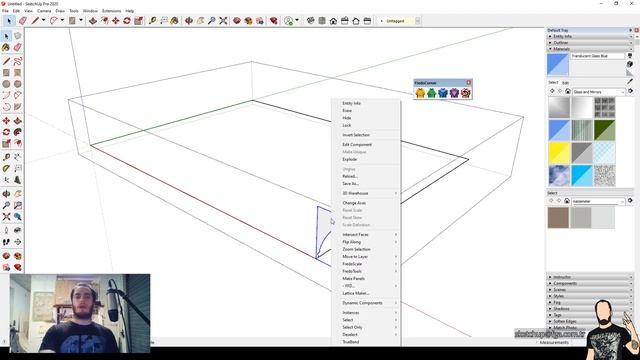The width and height of the screenshot is (640, 360).
Task: Click the home icon beside Glass and Mirrors
Action: click(x=568, y=91)
